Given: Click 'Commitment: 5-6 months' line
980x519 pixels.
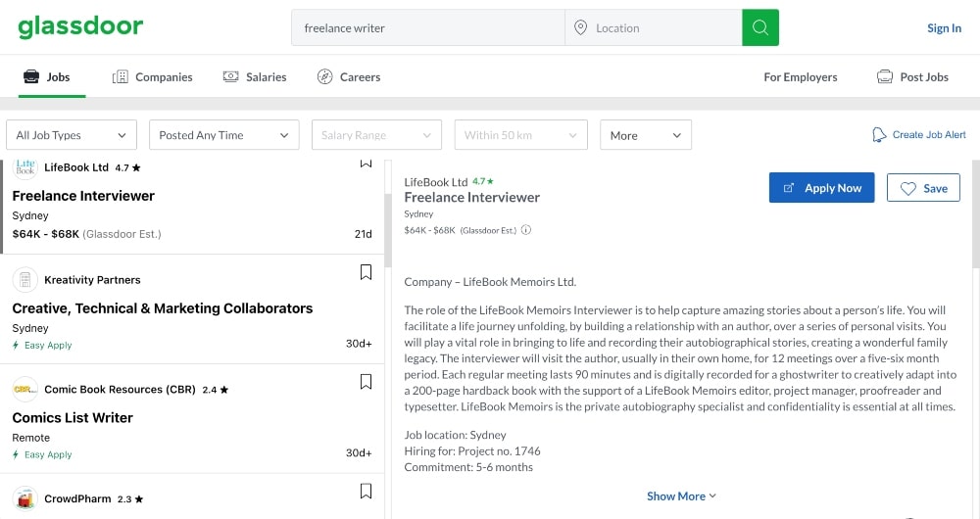Looking at the screenshot, I should pos(468,467).
